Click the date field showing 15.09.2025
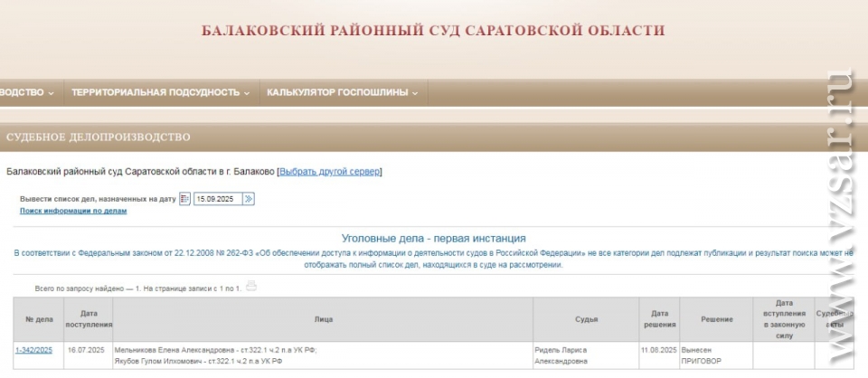868x378 pixels. [217, 199]
